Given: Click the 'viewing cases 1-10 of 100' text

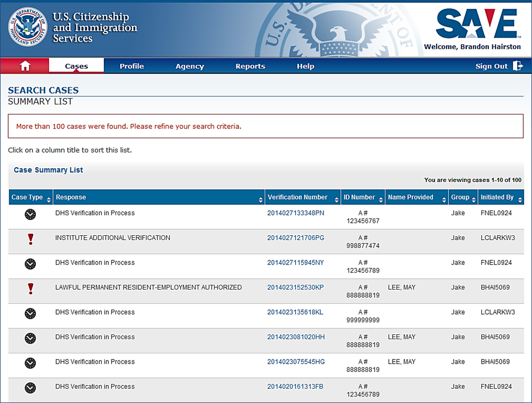Looking at the screenshot, I should [x=473, y=180].
